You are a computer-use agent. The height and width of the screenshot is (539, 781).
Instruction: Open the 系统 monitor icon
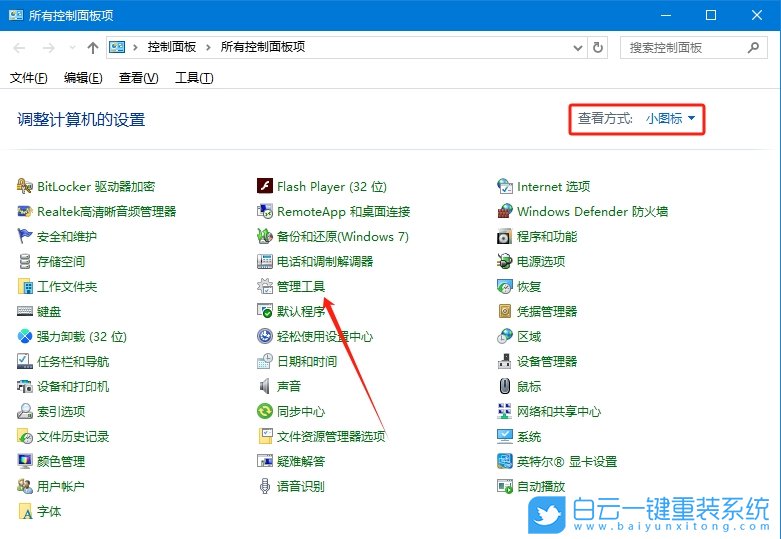point(505,436)
